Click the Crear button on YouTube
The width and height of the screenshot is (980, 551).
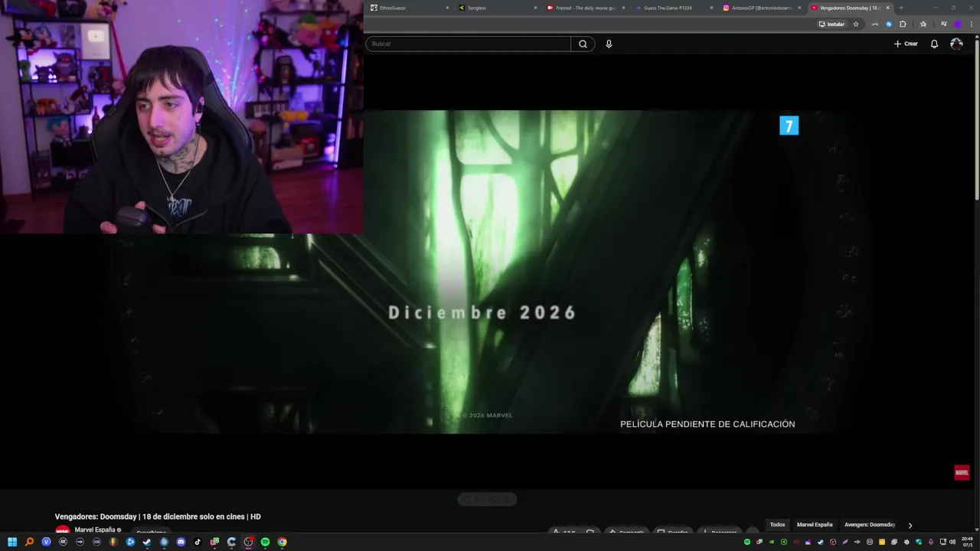[906, 44]
